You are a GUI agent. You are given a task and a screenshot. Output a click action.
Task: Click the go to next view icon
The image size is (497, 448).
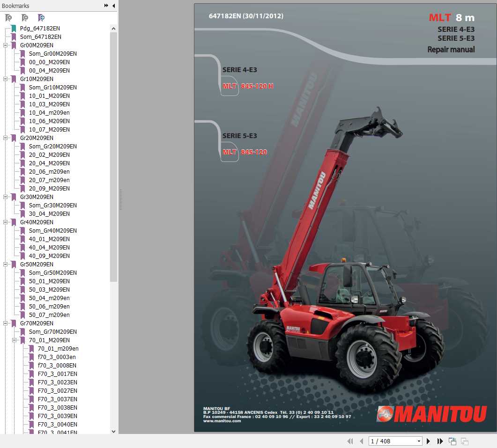click(465, 441)
